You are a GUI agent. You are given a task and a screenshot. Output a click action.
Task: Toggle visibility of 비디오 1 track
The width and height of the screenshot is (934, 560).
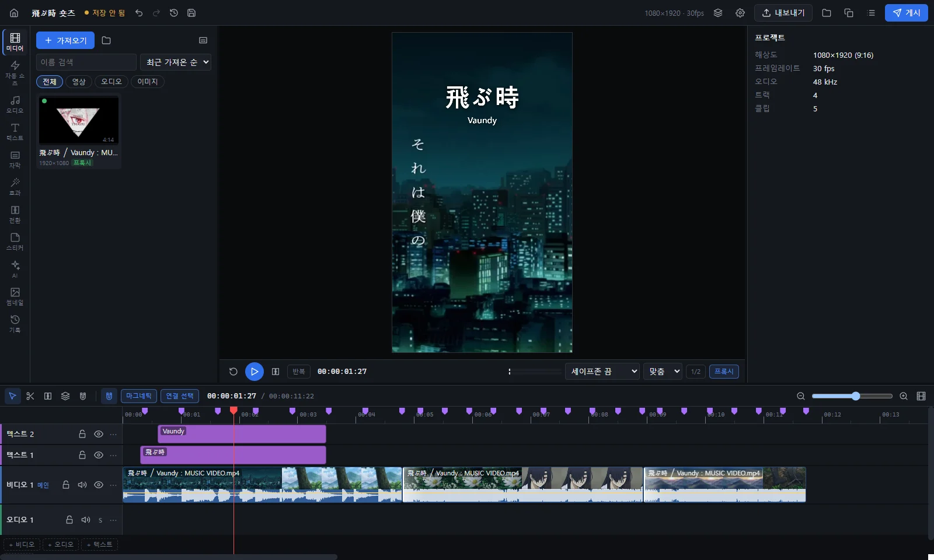pos(99,485)
